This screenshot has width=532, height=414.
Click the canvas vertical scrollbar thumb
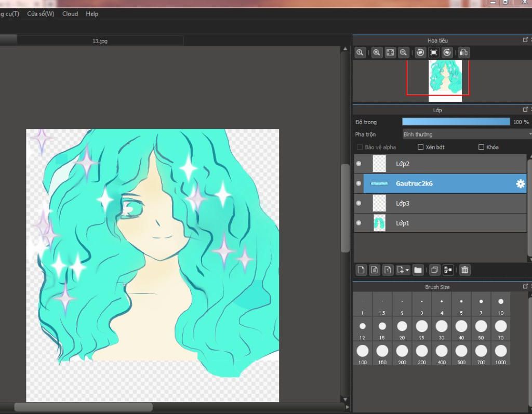pyautogui.click(x=345, y=208)
